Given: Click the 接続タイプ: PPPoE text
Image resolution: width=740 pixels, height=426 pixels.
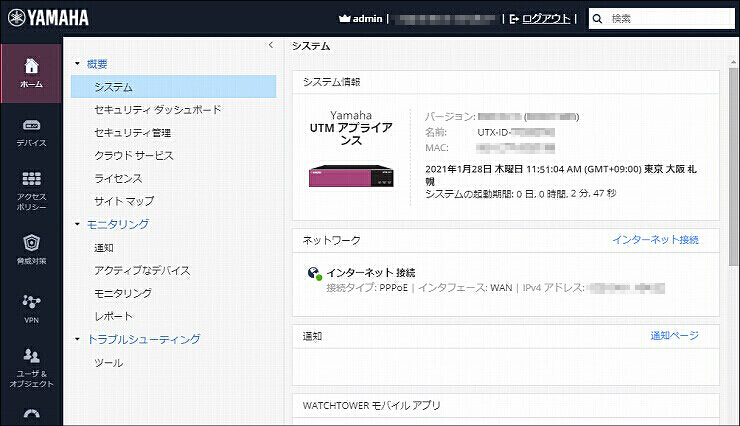Looking at the screenshot, I should tap(367, 288).
